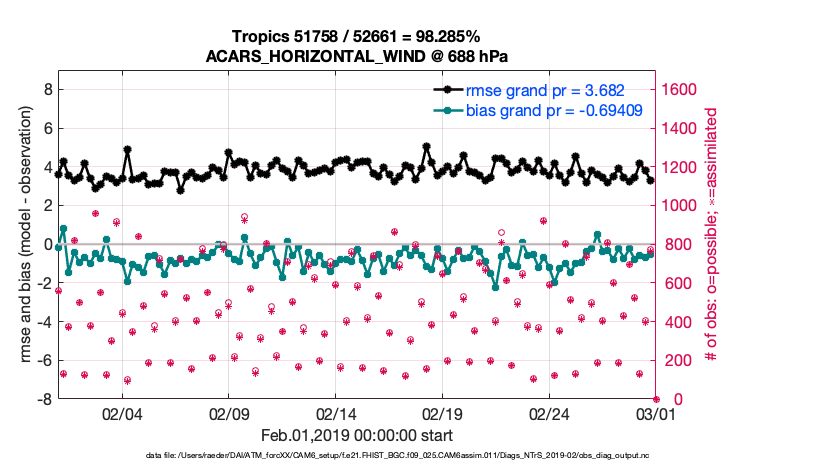Click the x-axis label Feb.01,2019 start

click(357, 436)
